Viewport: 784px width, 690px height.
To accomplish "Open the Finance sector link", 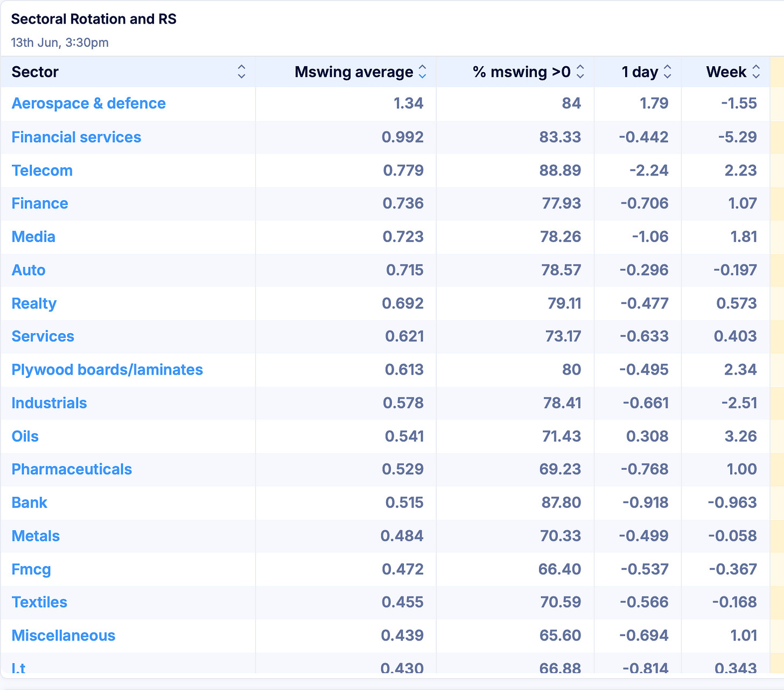I will (x=40, y=203).
